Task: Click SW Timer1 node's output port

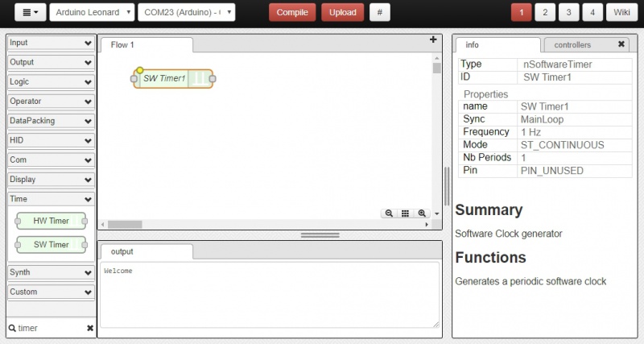Action: [213, 78]
